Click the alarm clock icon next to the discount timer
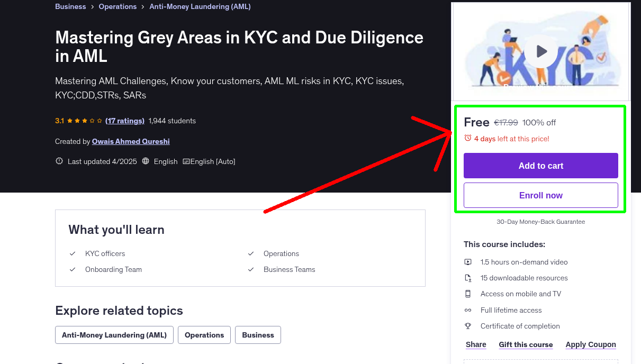 467,138
